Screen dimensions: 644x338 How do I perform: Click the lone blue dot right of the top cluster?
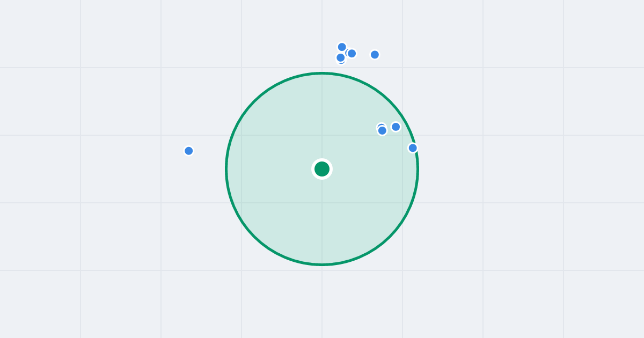tap(375, 55)
